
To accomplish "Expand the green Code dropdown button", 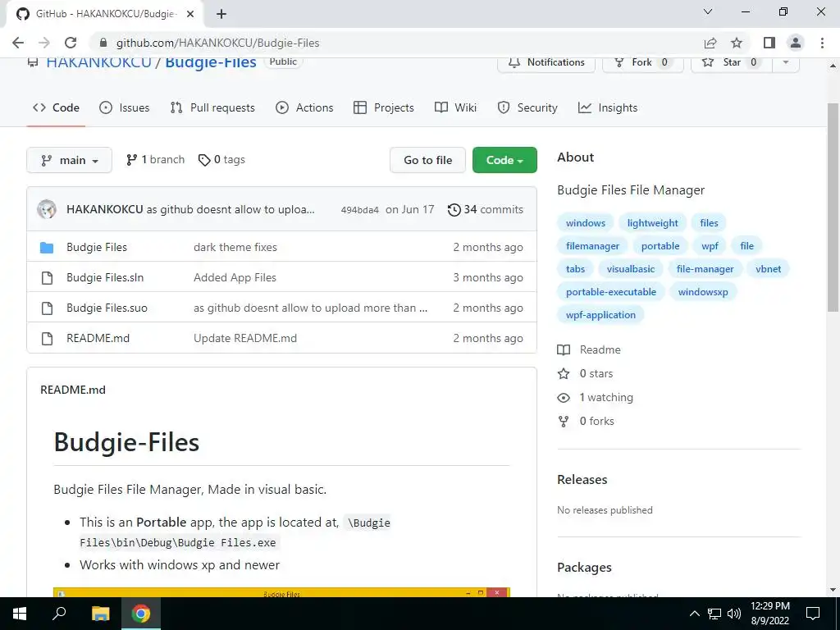I will click(x=504, y=160).
